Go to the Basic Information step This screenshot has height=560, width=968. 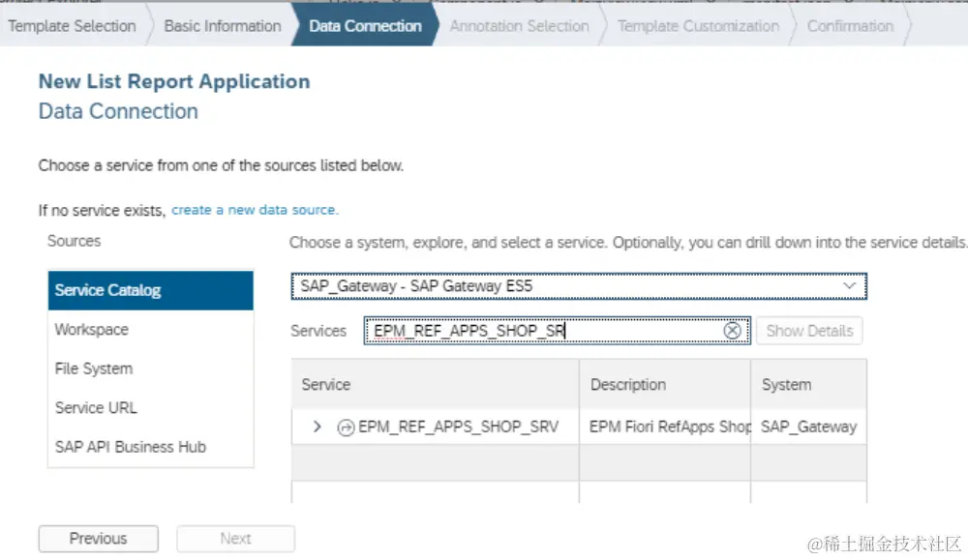[x=223, y=26]
